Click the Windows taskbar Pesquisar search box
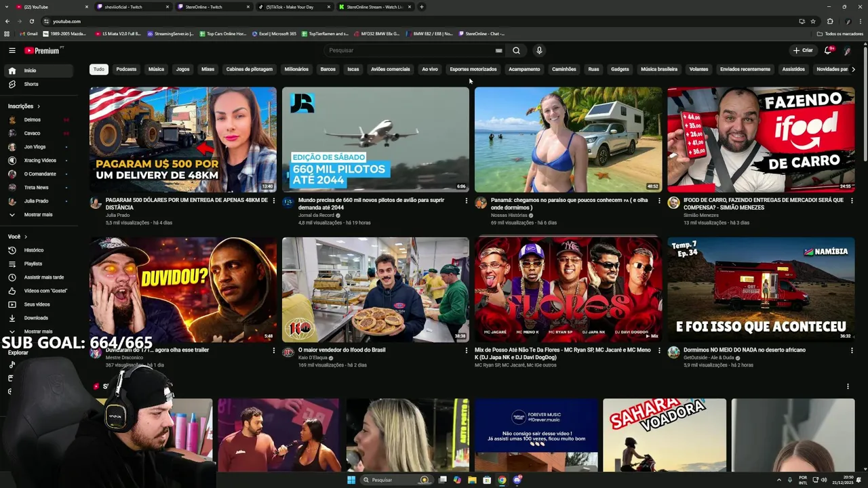 pyautogui.click(x=396, y=480)
